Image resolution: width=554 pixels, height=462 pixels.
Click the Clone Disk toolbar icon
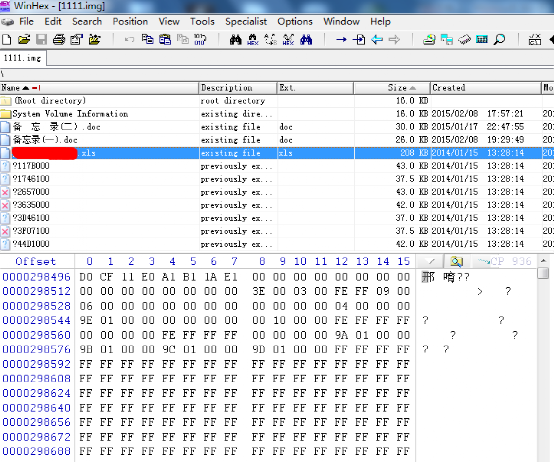(447, 39)
